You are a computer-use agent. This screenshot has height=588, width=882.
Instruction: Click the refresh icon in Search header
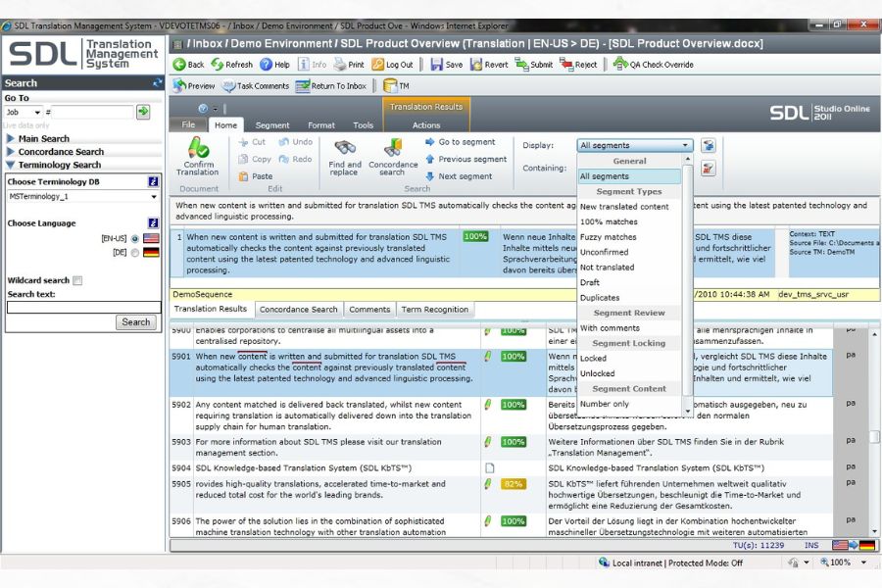coord(158,82)
